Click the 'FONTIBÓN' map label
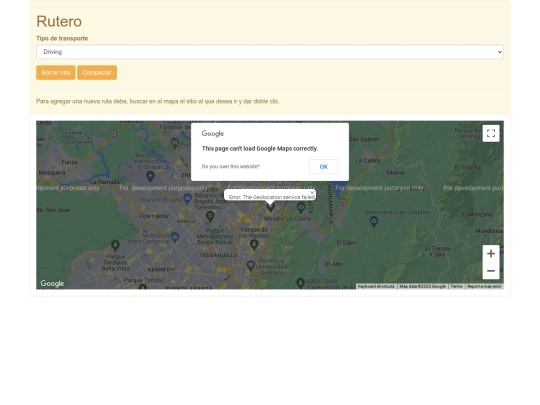 (x=154, y=217)
